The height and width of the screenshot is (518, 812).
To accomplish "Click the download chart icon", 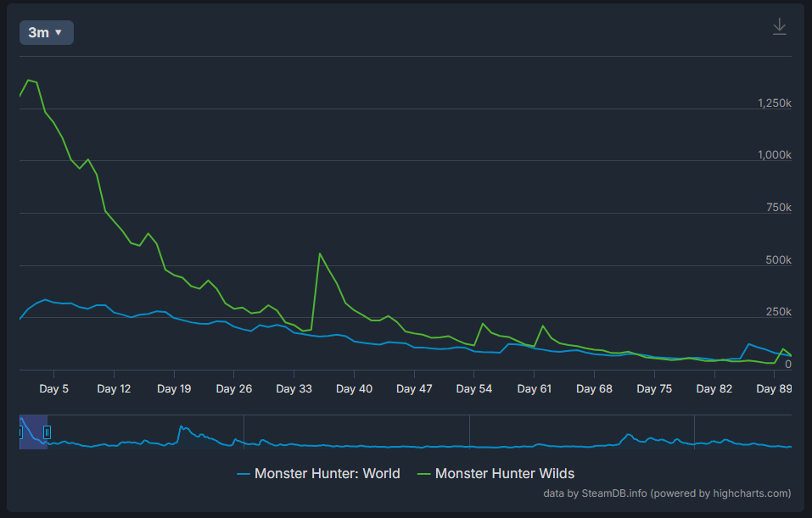I will click(780, 27).
